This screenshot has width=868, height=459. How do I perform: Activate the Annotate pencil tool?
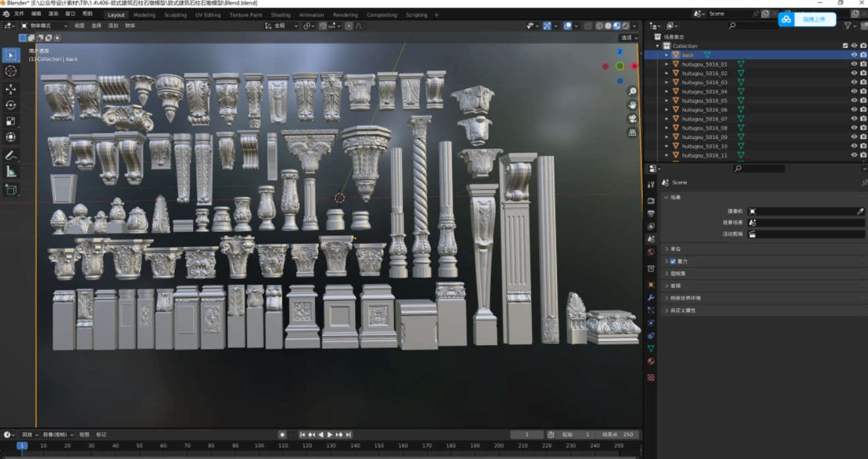(11, 155)
